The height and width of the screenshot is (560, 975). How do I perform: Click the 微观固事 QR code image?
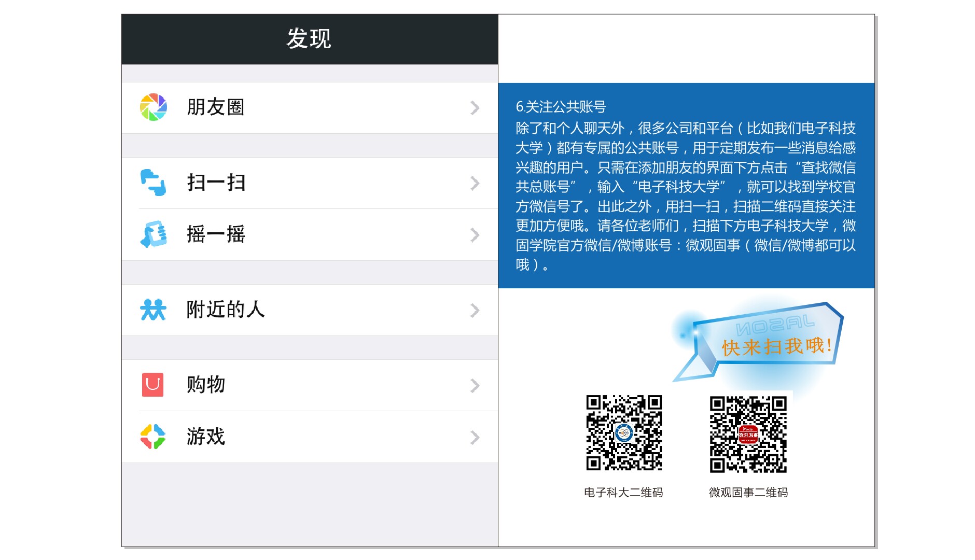tap(748, 435)
